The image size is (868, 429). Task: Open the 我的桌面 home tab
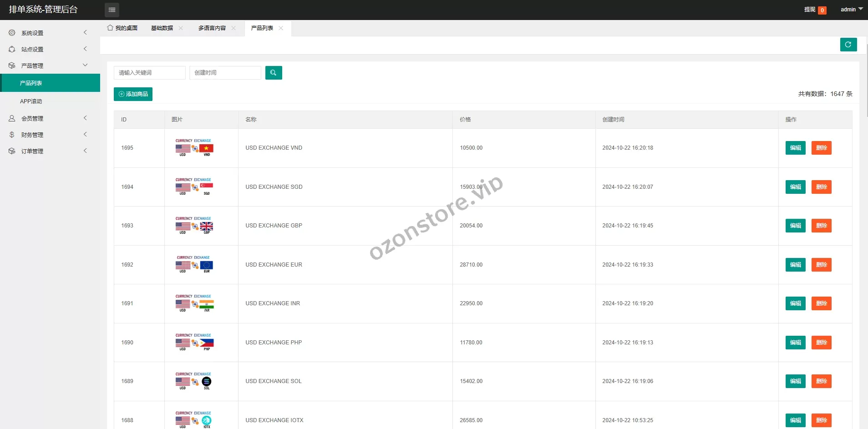[122, 28]
